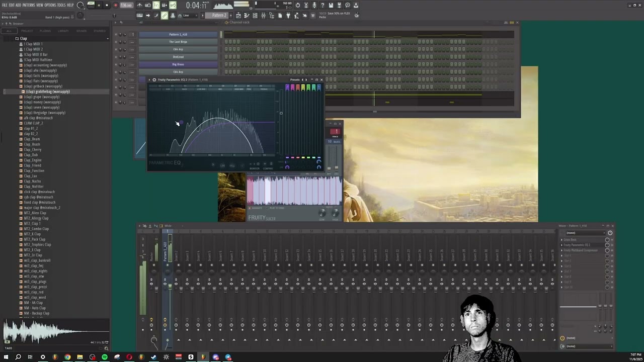The width and height of the screenshot is (644, 362).
Task: Toggle mute LED for The Last Ninja channel
Action: pyautogui.click(x=116, y=42)
